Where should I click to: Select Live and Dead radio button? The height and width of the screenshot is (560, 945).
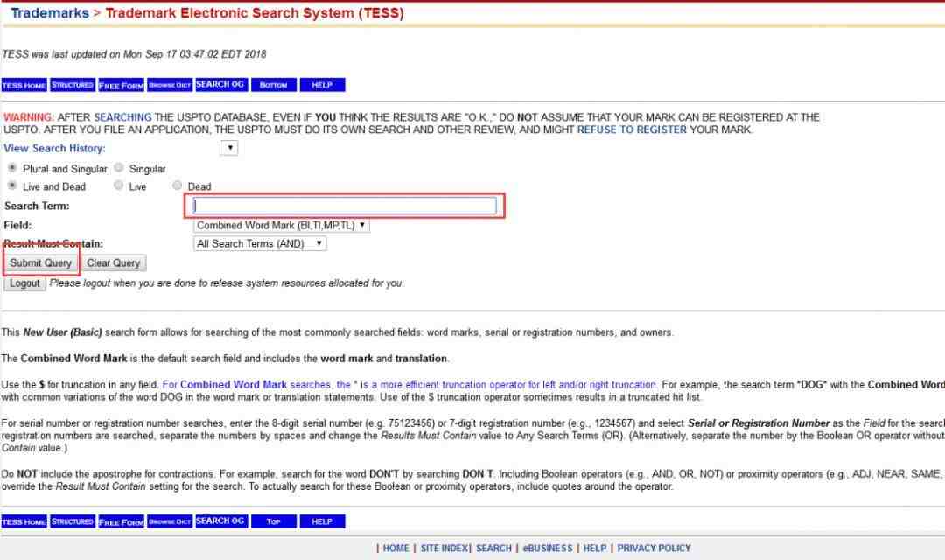pyautogui.click(x=12, y=185)
